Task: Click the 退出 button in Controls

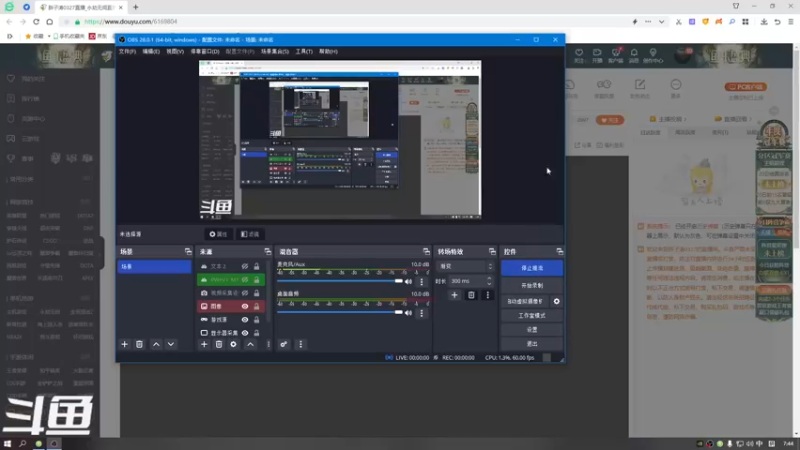Action: pos(532,344)
